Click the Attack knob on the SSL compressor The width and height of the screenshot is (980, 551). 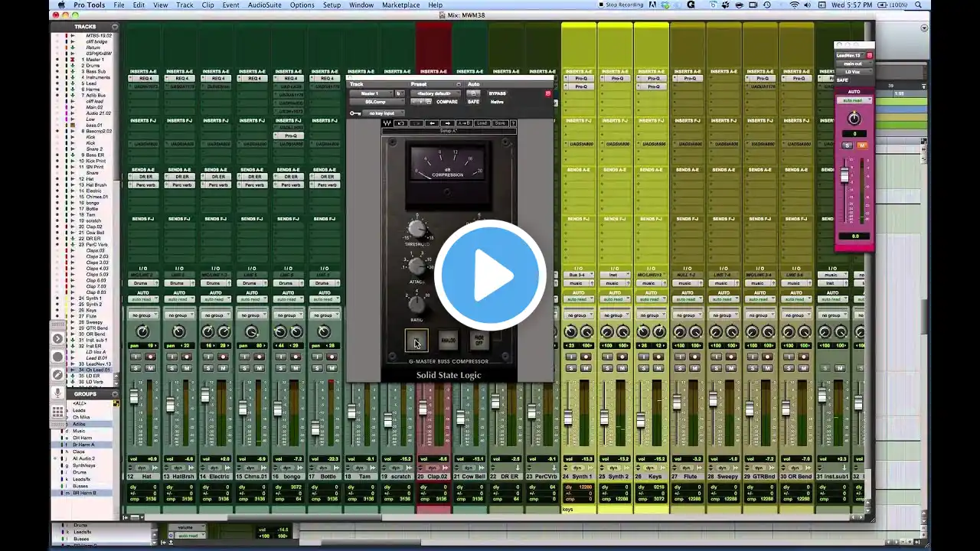click(x=416, y=266)
